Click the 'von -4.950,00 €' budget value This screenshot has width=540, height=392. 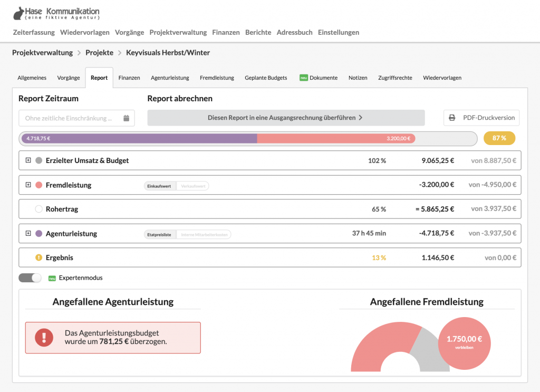click(493, 185)
